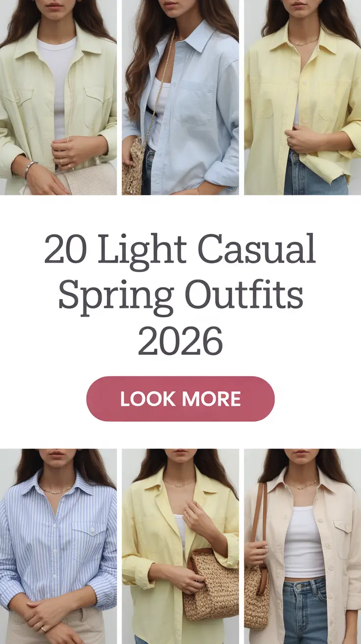
Task: View the light blue oversized shirt photo
Action: [x=180, y=97]
